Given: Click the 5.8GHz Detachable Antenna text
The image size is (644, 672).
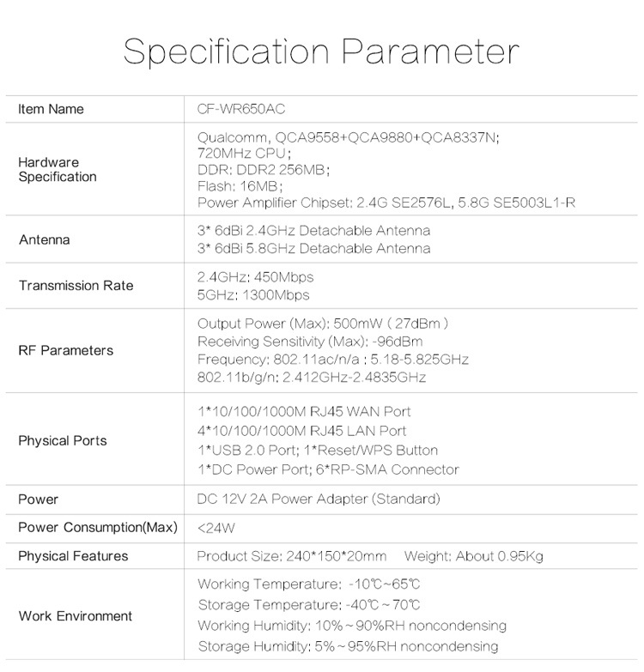Looking at the screenshot, I should point(314,249).
